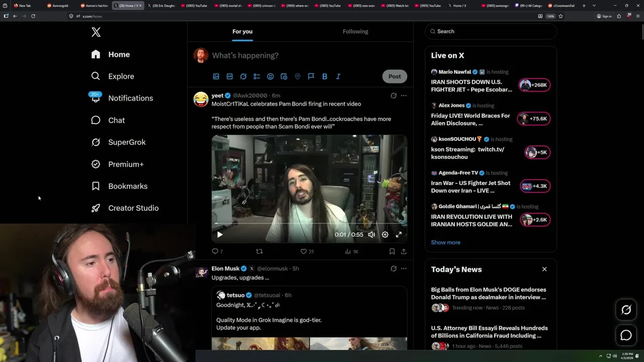This screenshot has width=644, height=362.
Task: Open Grok actions on Elon Musk's post
Action: 393,268
